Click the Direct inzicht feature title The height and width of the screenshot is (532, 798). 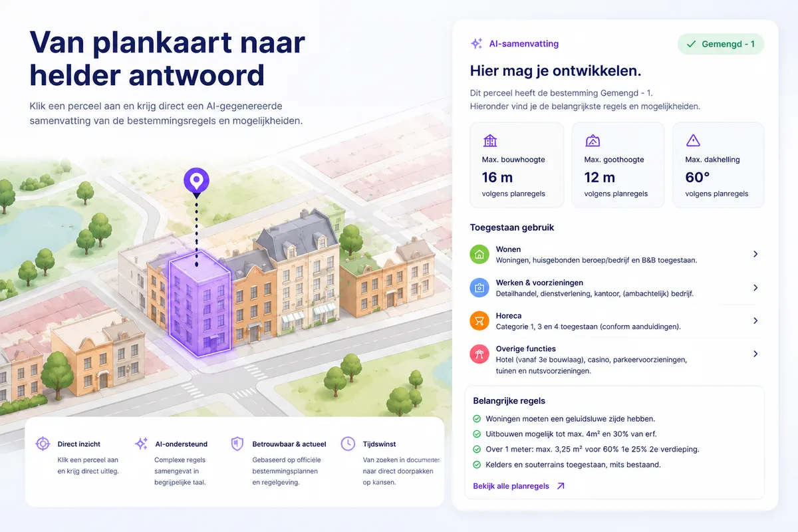point(79,444)
